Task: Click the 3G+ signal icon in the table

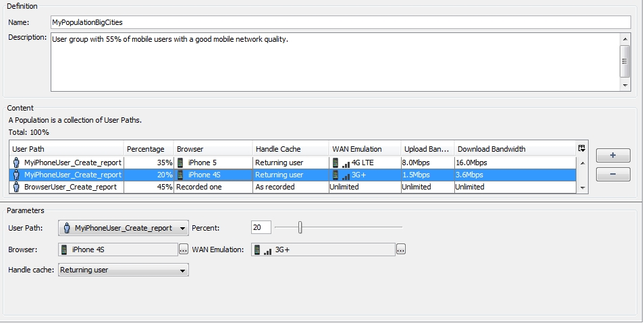Action: click(x=341, y=175)
